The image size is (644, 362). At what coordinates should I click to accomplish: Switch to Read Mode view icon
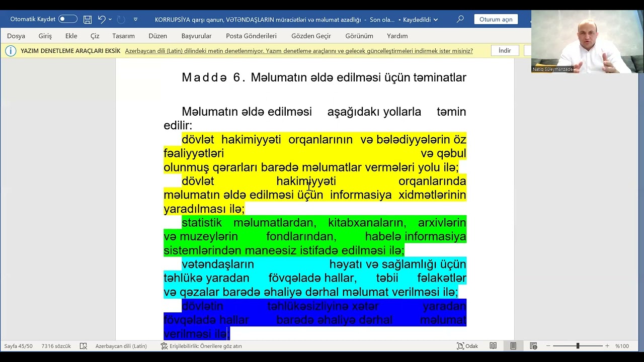[493, 346]
